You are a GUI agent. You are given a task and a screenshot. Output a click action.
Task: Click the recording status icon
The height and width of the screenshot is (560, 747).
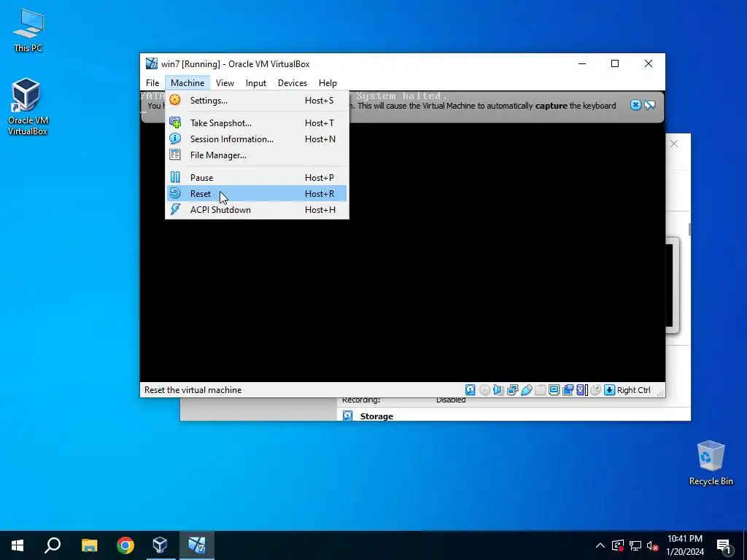[568, 390]
